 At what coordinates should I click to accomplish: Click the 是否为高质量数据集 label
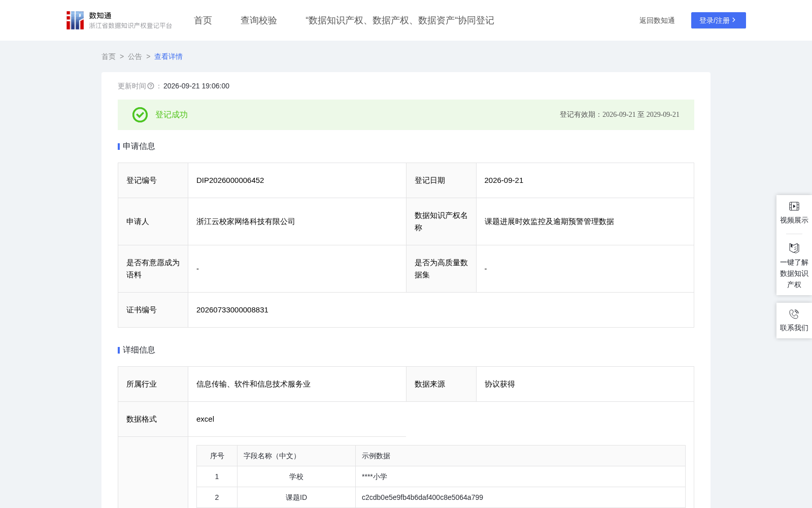(x=441, y=269)
